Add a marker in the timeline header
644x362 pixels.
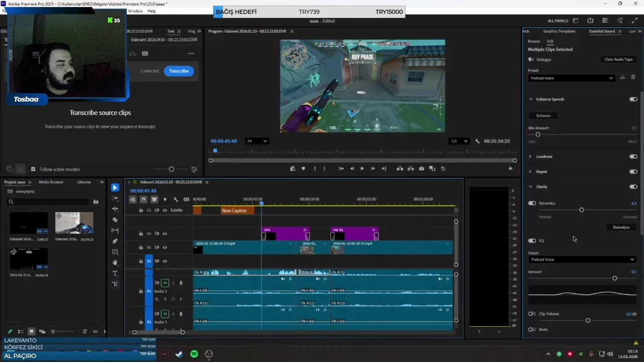tap(165, 199)
